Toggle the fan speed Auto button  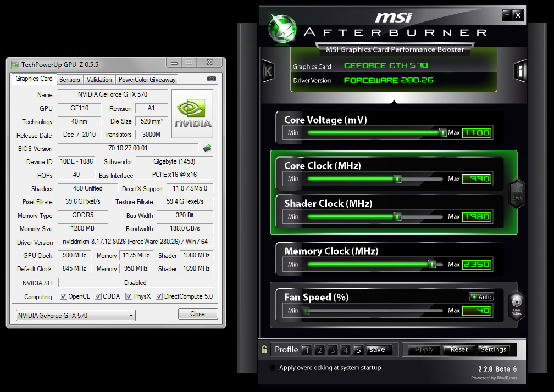click(x=481, y=297)
